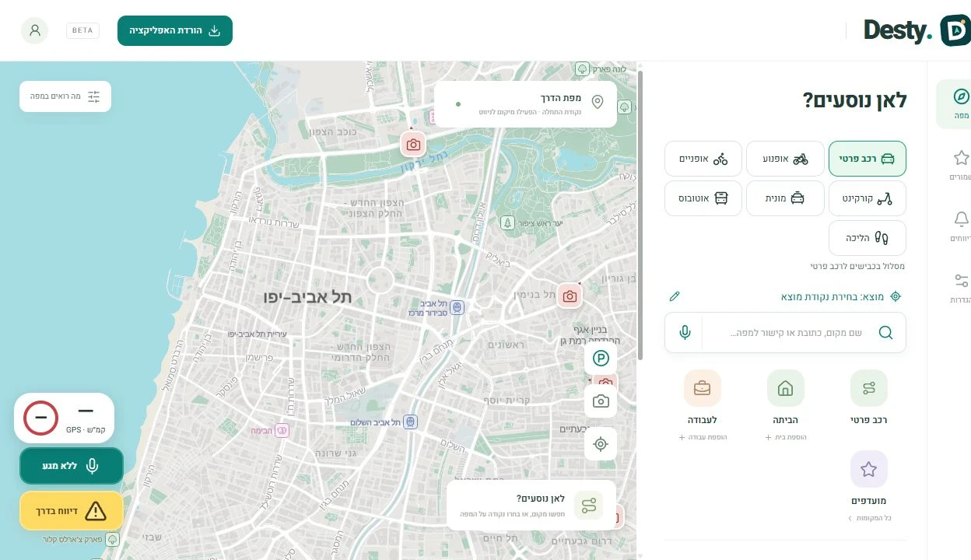The height and width of the screenshot is (560, 971).
Task: Open the מה רואים במפה map layers filter
Action: coord(65,96)
